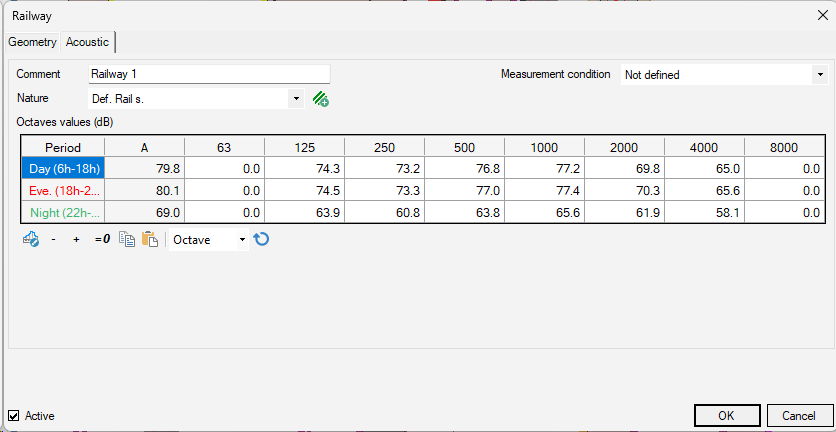The height and width of the screenshot is (432, 836).
Task: Click the Night 4000 Hz cell 58.1
Action: click(704, 213)
